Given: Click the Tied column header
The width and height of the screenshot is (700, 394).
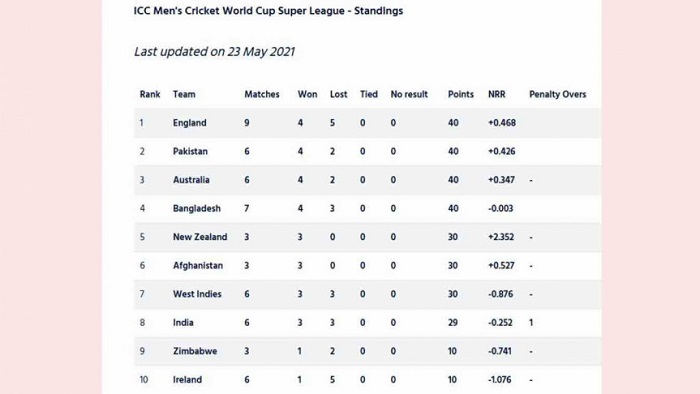Looking at the screenshot, I should coord(369,94).
